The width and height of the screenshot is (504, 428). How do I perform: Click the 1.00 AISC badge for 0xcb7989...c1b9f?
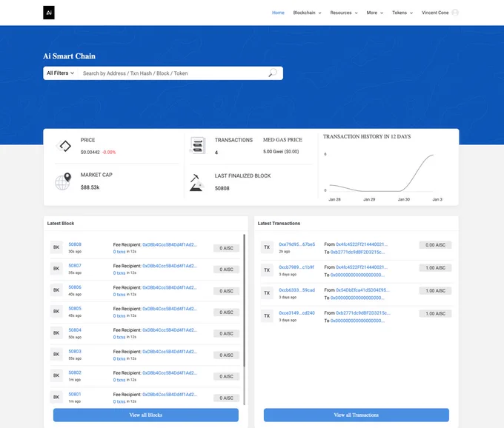coord(435,268)
